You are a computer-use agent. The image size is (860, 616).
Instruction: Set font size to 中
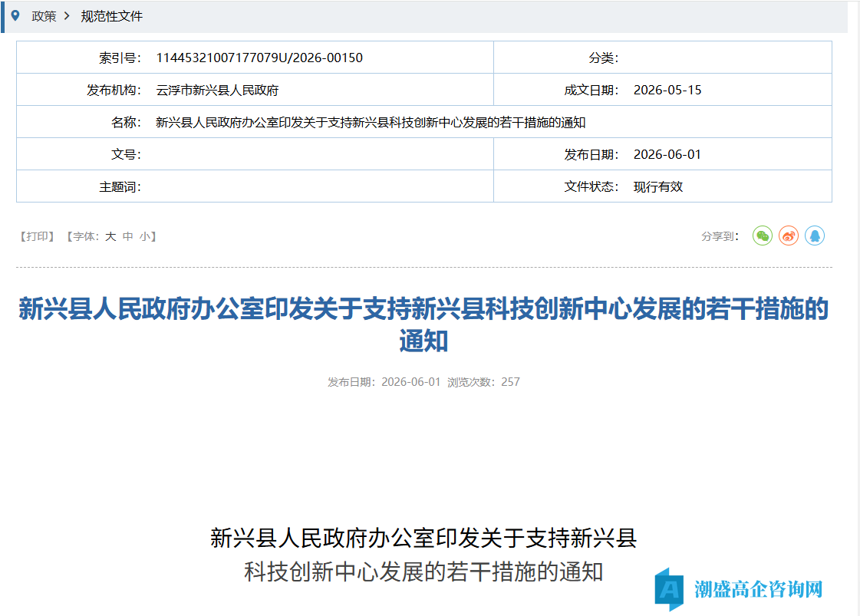pos(128,236)
